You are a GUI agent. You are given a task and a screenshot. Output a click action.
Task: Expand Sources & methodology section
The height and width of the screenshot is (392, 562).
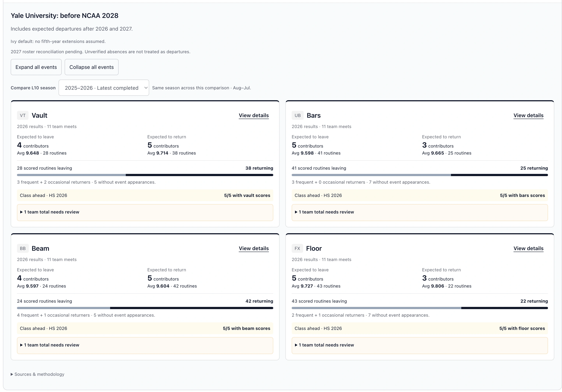click(x=37, y=374)
